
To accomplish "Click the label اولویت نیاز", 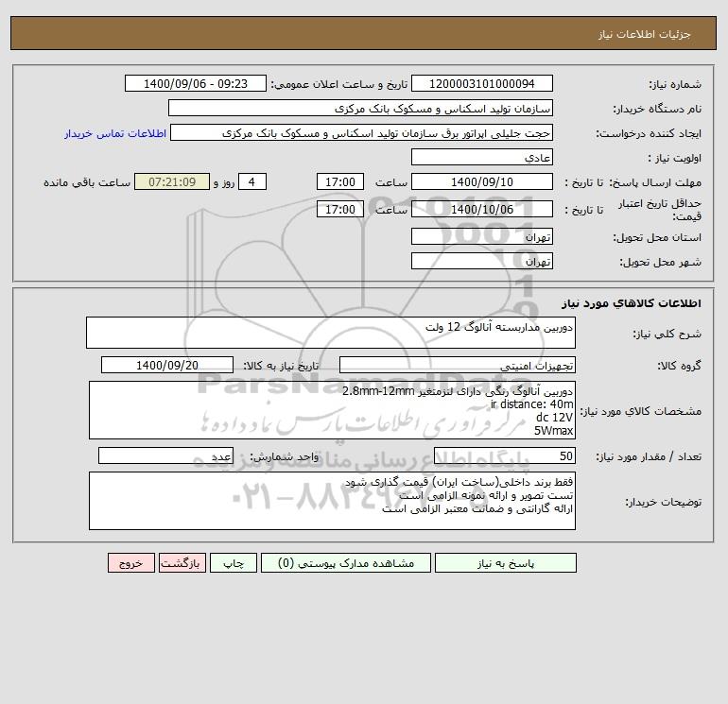I will point(674,158).
